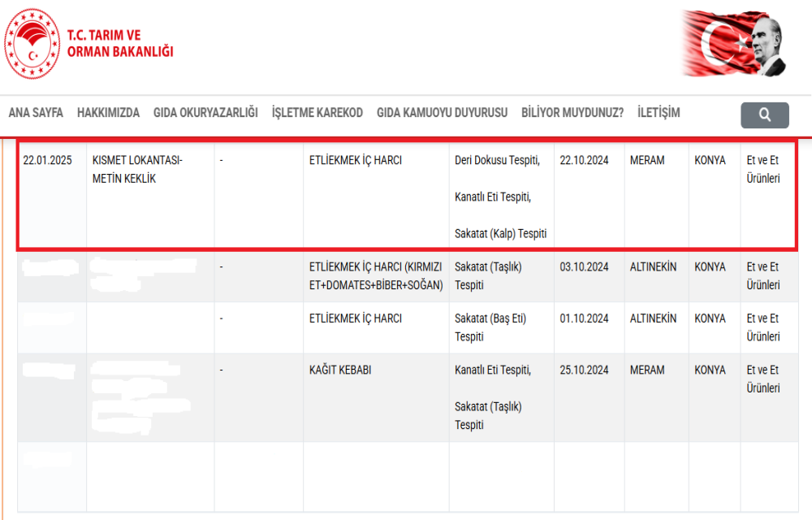812x520 pixels.
Task: Select the 03.10.2024 date cell
Action: (584, 267)
